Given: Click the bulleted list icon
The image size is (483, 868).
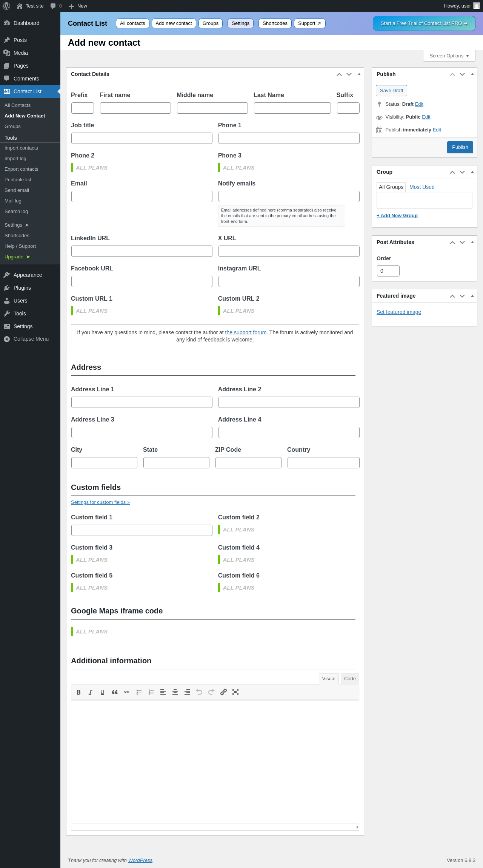Looking at the screenshot, I should coord(139,692).
